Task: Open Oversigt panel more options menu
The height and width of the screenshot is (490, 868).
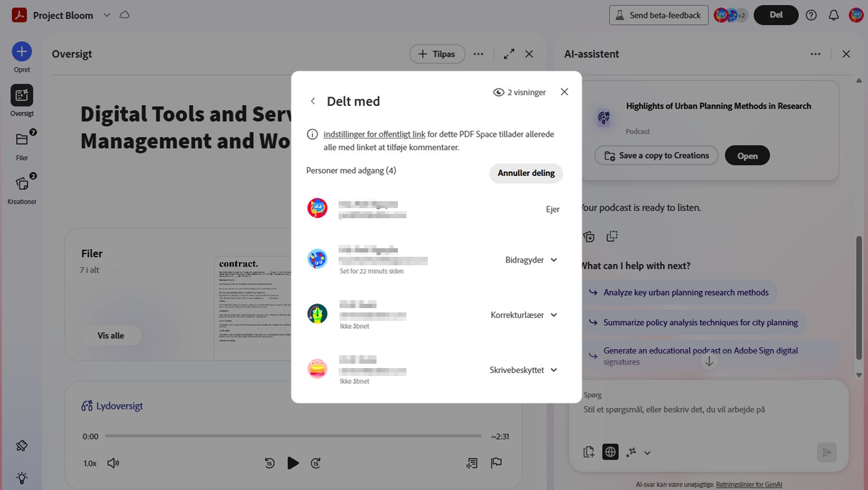Action: [x=478, y=54]
